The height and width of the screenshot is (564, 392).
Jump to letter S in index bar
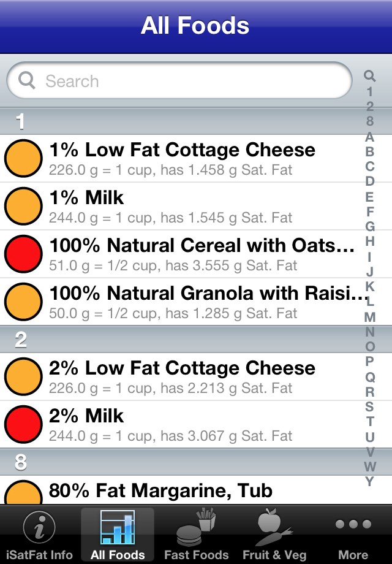tap(369, 406)
